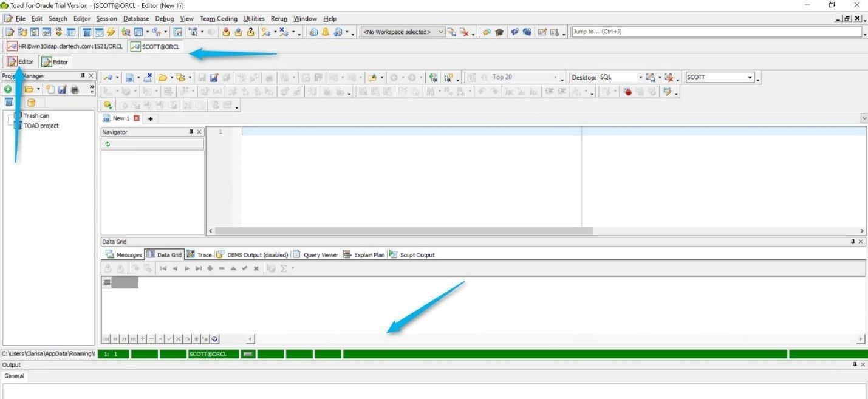
Task: Close the New 1 editor tab
Action: 137,118
